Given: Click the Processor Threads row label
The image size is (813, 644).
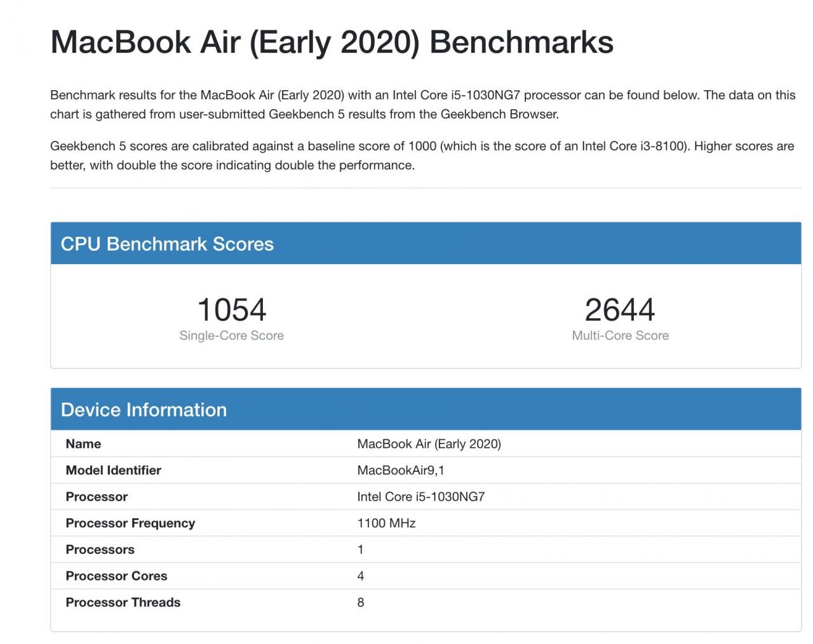Looking at the screenshot, I should 123,603.
